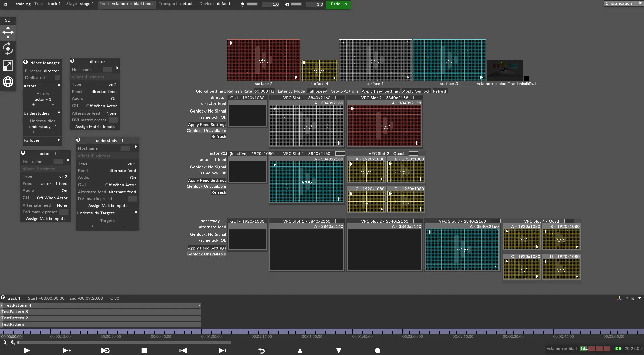Image resolution: width=644 pixels, height=355 pixels.
Task: Click the globe icon in 3D toolbar
Action: pos(8,82)
